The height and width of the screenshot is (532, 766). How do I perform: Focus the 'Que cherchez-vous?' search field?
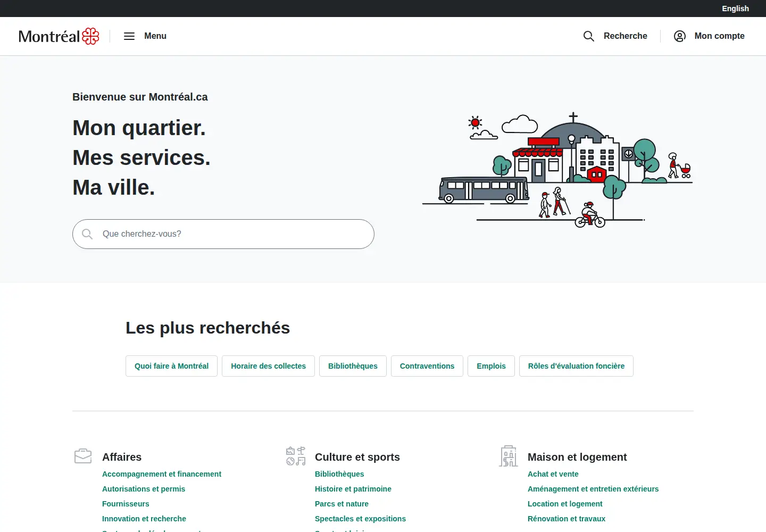click(223, 234)
